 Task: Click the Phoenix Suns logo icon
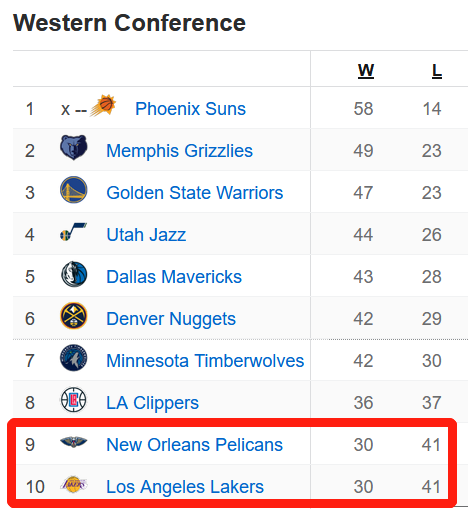click(103, 105)
